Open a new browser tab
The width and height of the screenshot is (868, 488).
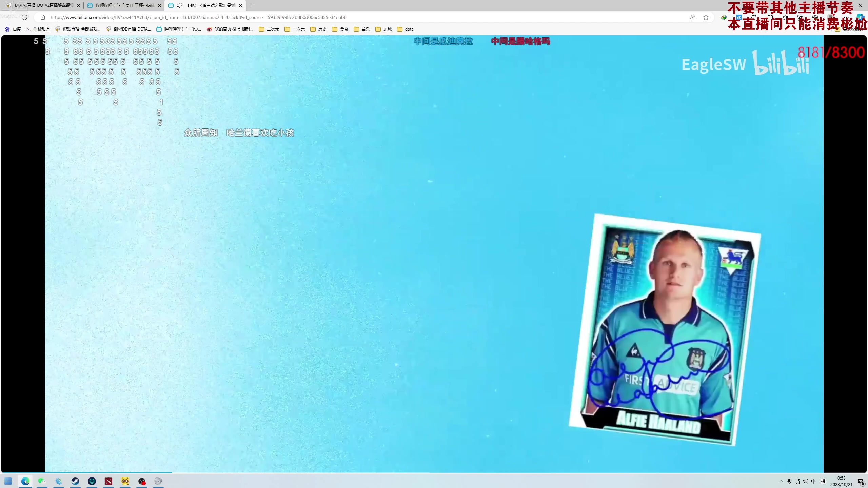252,5
